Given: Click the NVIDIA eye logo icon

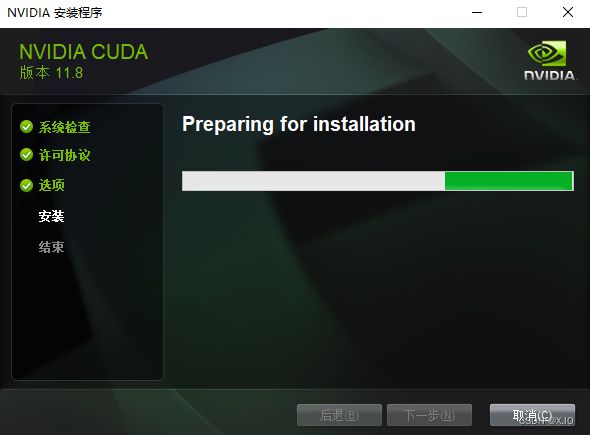Looking at the screenshot, I should click(547, 53).
